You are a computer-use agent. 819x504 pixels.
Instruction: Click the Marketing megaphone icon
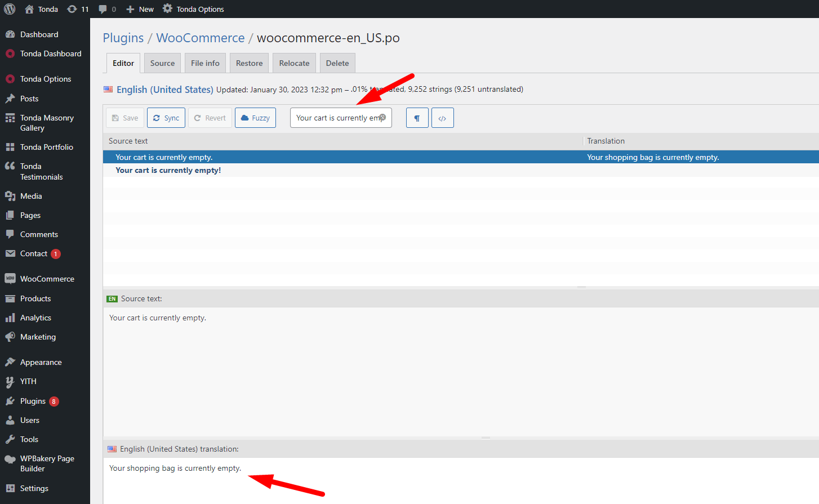(x=10, y=337)
